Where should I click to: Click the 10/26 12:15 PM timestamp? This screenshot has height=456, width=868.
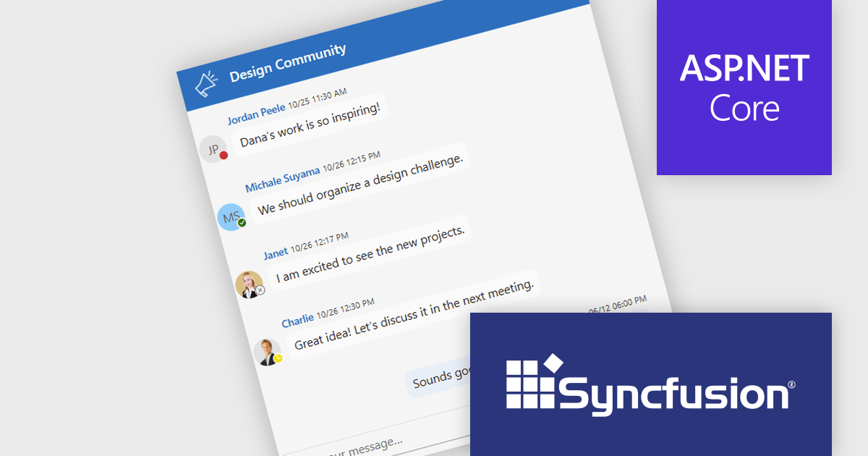pyautogui.click(x=352, y=161)
